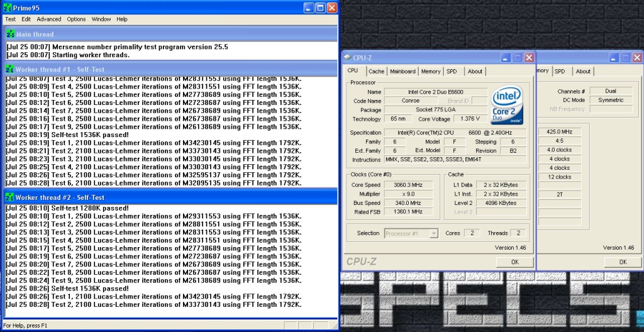Image resolution: width=644 pixels, height=332 pixels.
Task: Click the Code Name field Conroe
Action: pyautogui.click(x=410, y=101)
